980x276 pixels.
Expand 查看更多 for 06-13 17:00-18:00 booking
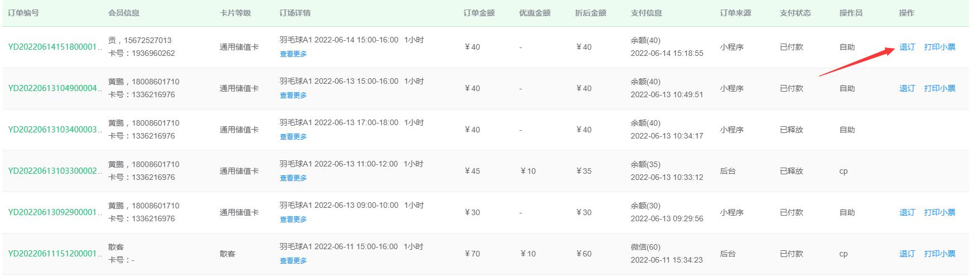click(293, 137)
